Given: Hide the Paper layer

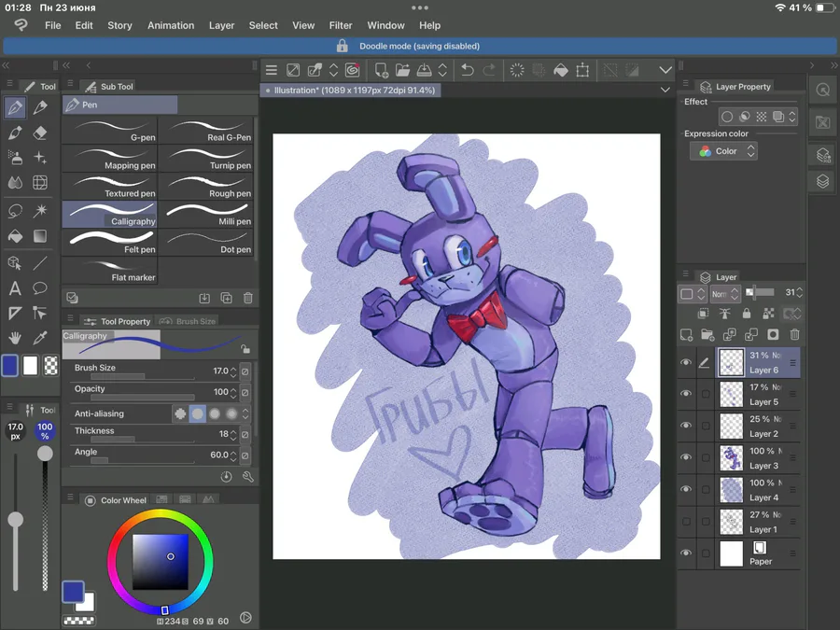Looking at the screenshot, I should point(686,553).
